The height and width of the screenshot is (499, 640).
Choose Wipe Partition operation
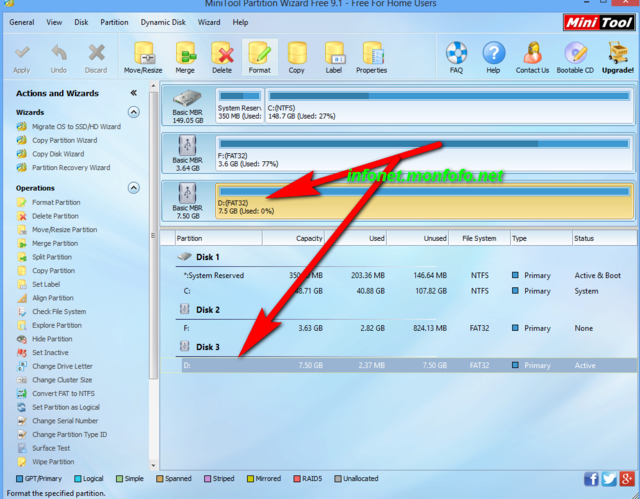[x=53, y=462]
